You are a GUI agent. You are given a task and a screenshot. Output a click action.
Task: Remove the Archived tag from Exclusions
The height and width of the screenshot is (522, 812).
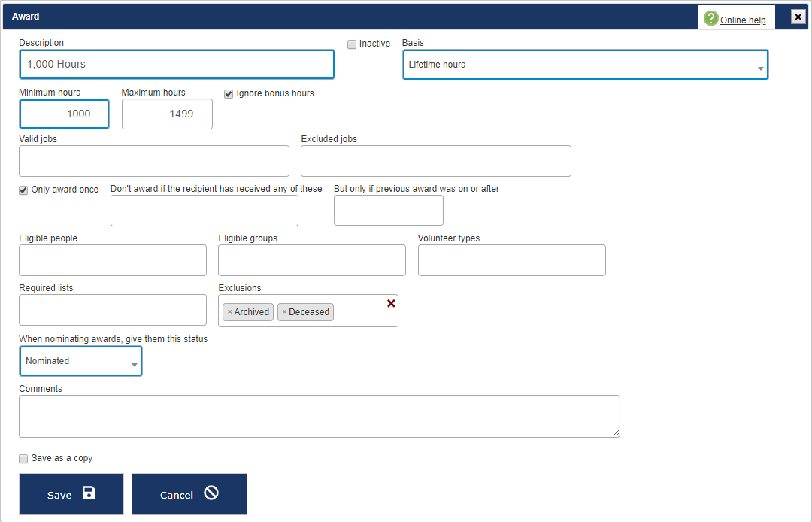229,312
